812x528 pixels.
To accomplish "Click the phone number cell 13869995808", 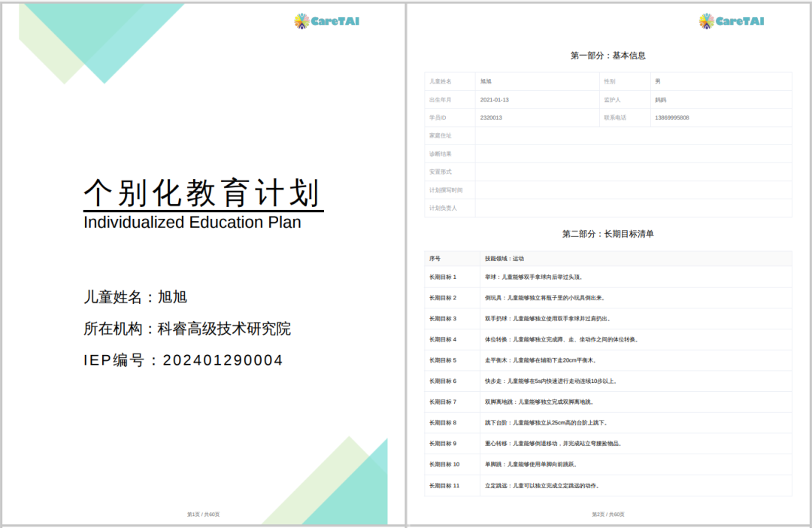I will tap(721, 117).
